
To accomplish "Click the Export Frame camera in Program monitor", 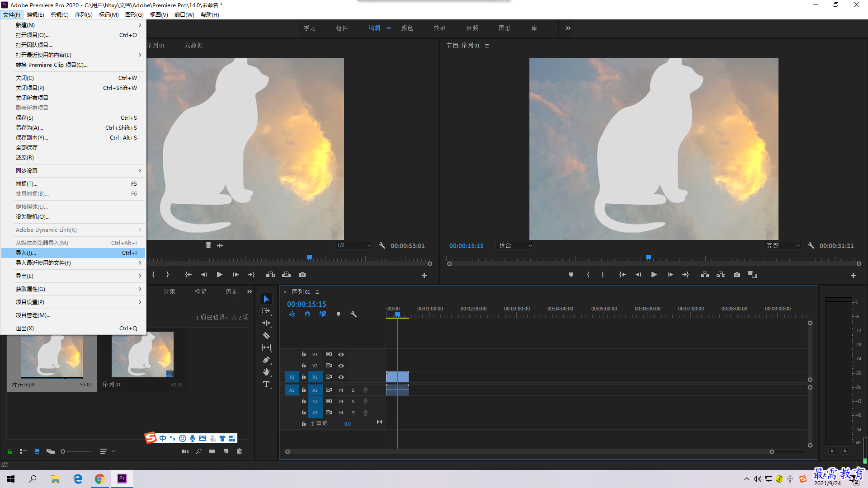I will [x=737, y=275].
